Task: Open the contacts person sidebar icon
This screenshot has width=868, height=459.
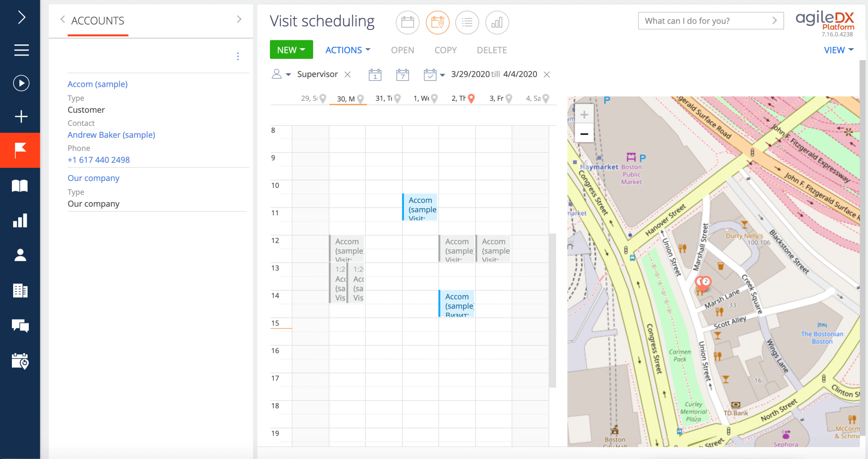Action: (20, 255)
